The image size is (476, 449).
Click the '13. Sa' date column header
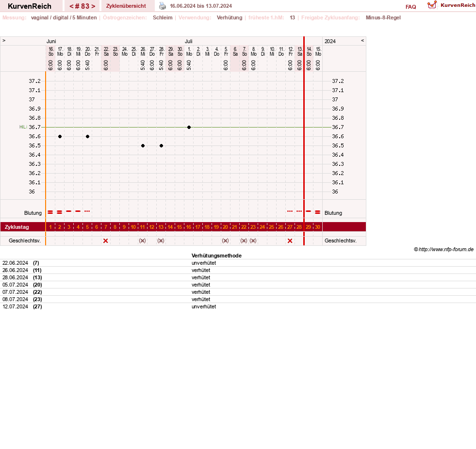(300, 51)
